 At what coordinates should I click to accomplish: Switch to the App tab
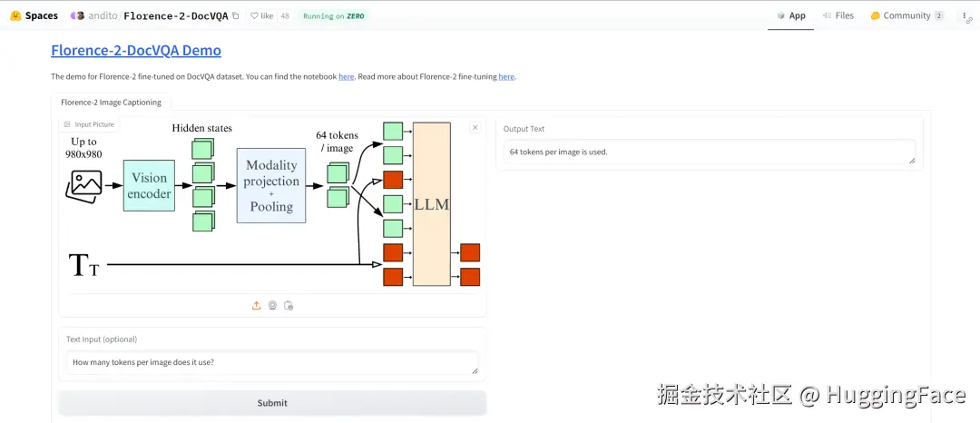pyautogui.click(x=790, y=15)
